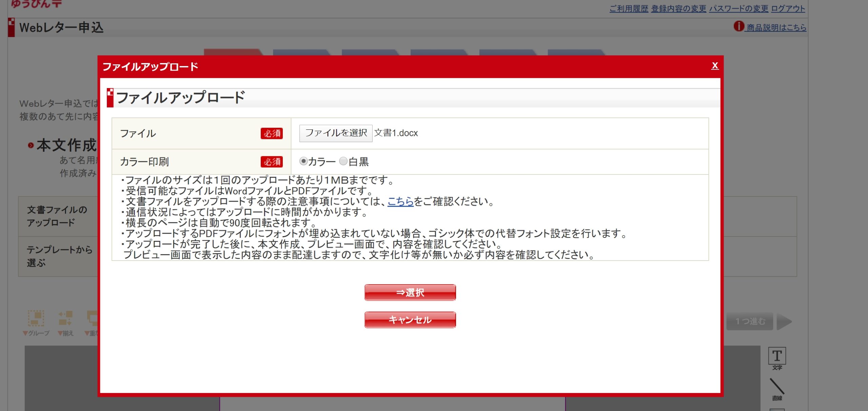Viewport: 868px width, 411px height.
Task: Click the red active step tab behind dialog
Action: pyautogui.click(x=234, y=52)
